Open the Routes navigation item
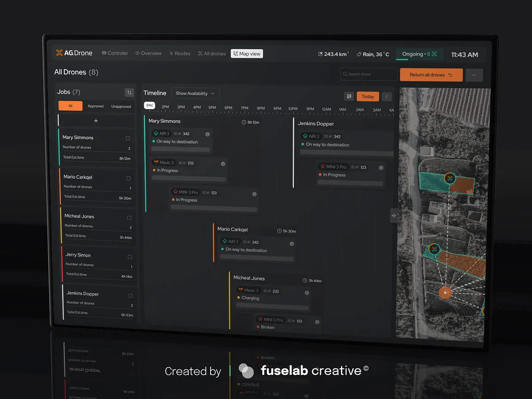 (179, 53)
